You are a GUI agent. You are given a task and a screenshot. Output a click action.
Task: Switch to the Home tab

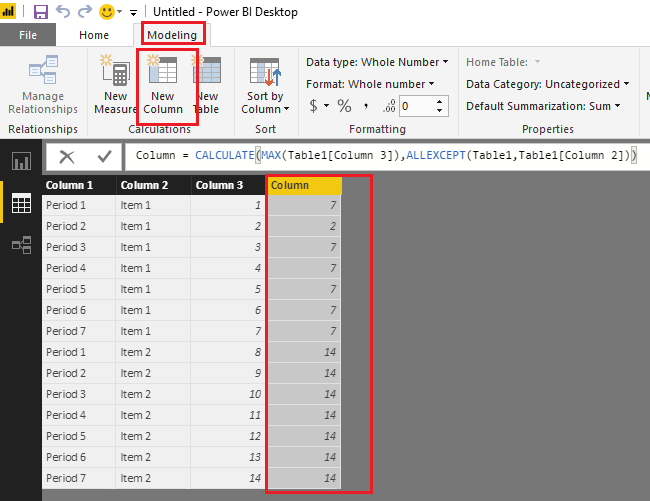click(94, 35)
